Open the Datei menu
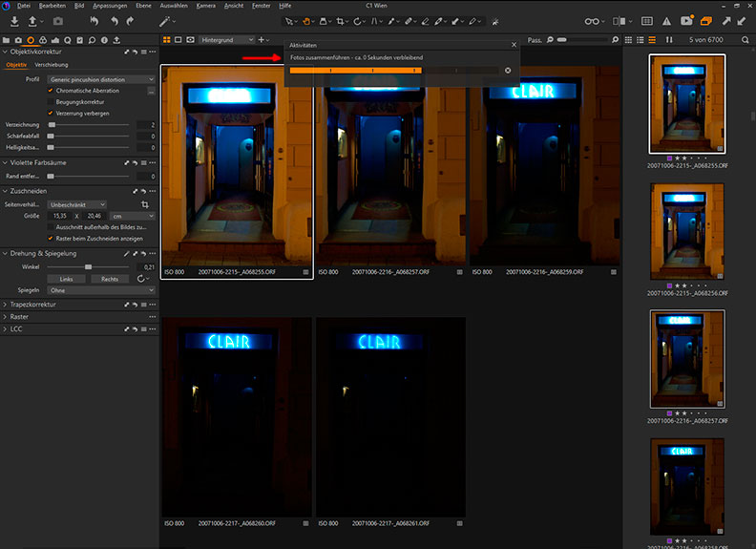Viewport: 756px width, 549px height. (24, 6)
